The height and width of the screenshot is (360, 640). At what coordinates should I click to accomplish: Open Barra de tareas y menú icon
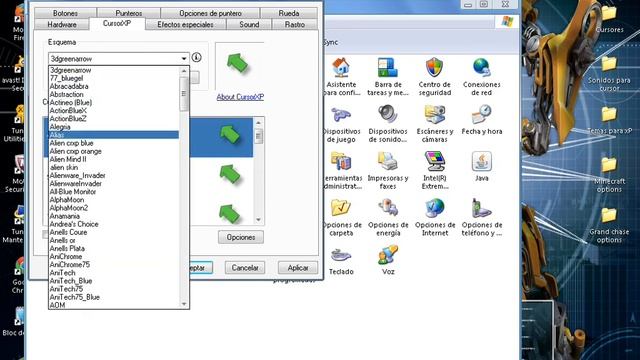click(387, 68)
